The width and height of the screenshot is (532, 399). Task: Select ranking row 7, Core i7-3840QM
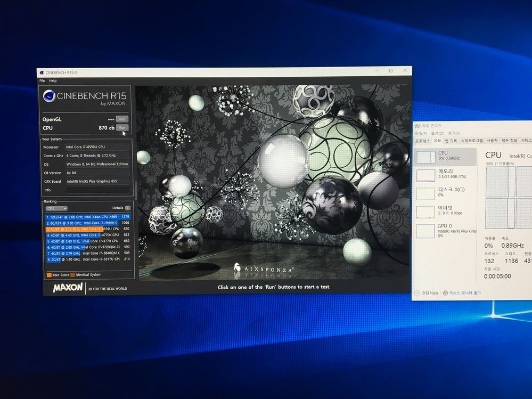88,253
